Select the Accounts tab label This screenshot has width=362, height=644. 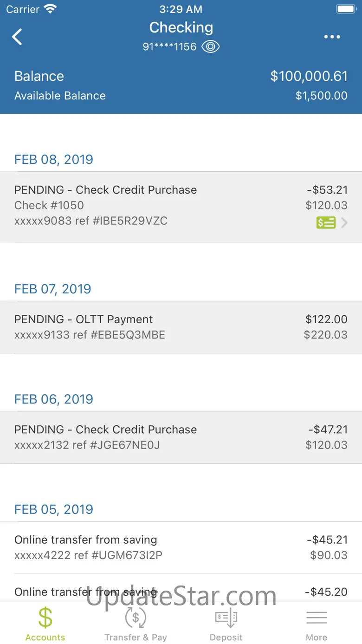45,637
